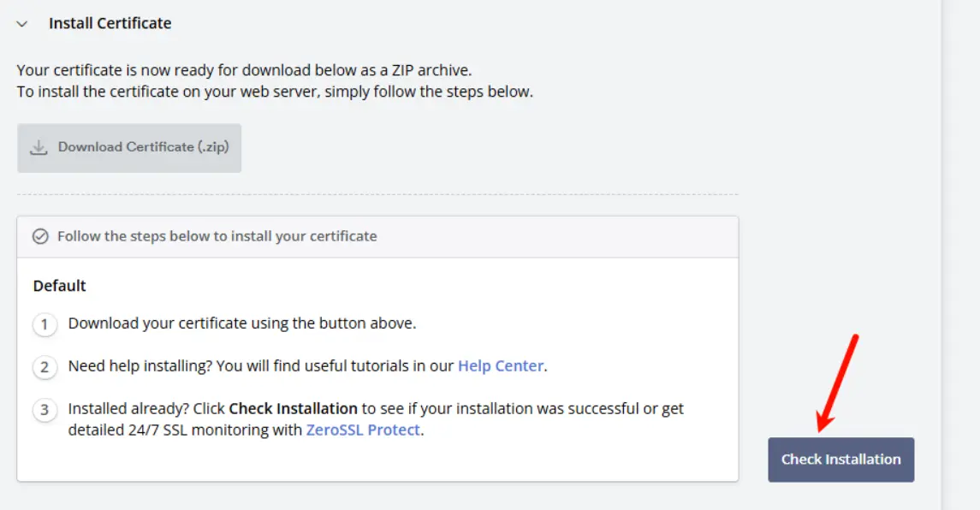
Task: Click the Default heading
Action: click(x=59, y=286)
